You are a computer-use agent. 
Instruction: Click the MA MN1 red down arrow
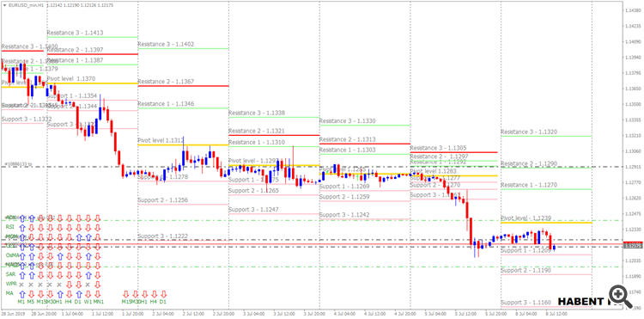(97, 294)
